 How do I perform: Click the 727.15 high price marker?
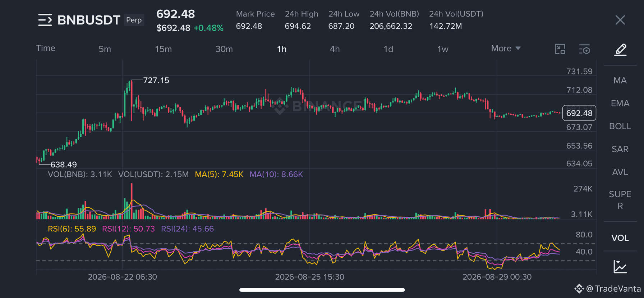(156, 80)
